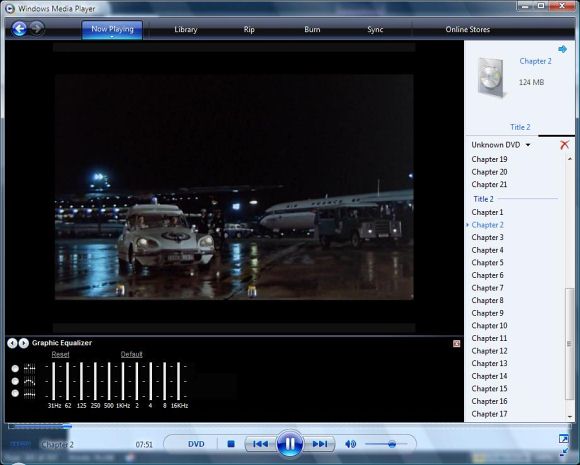Image resolution: width=580 pixels, height=465 pixels.
Task: Click the 31Hz equalizer slider
Action: [54, 381]
